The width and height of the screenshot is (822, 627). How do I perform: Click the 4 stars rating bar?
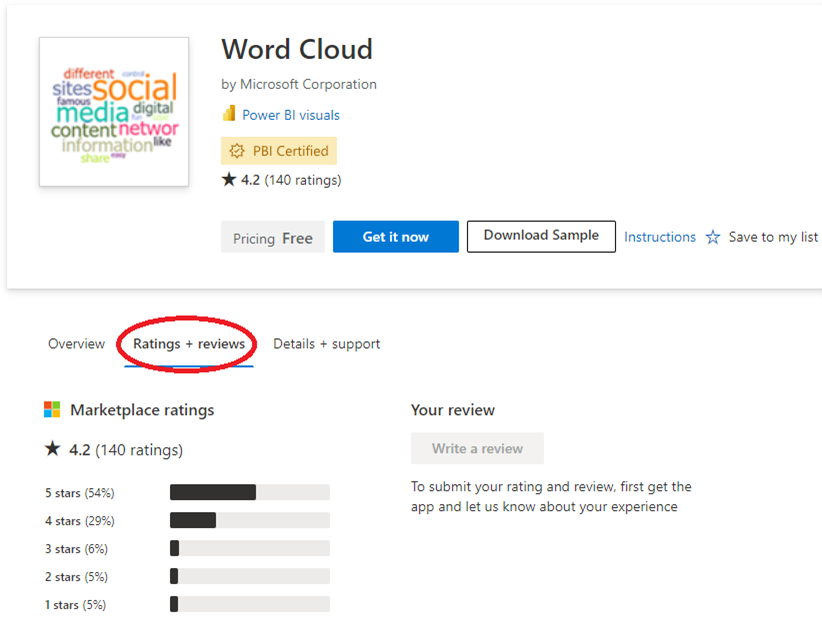[x=250, y=520]
